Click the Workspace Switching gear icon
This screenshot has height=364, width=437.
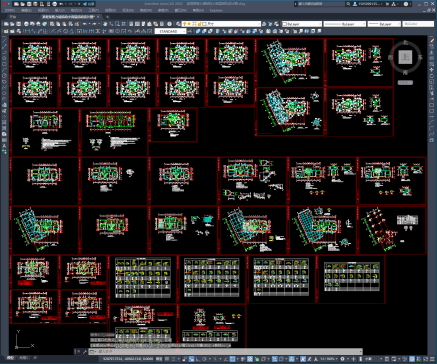click(x=342, y=359)
